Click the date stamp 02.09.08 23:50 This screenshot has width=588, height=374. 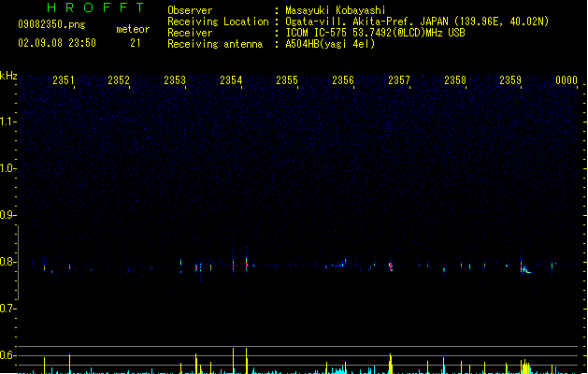click(57, 43)
